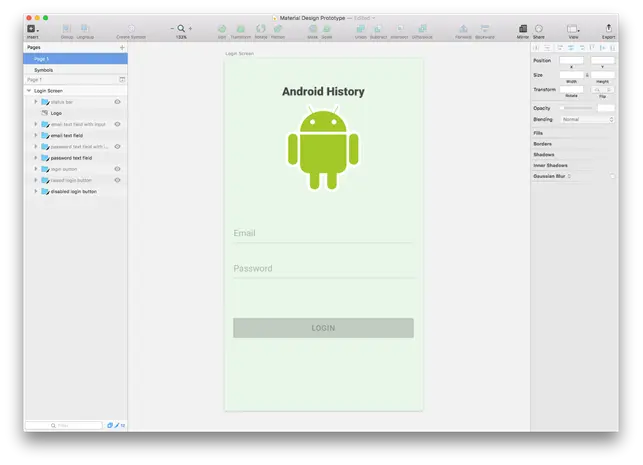Open the Insert tool menu
Screen dimensions: 643x465
coord(32,29)
